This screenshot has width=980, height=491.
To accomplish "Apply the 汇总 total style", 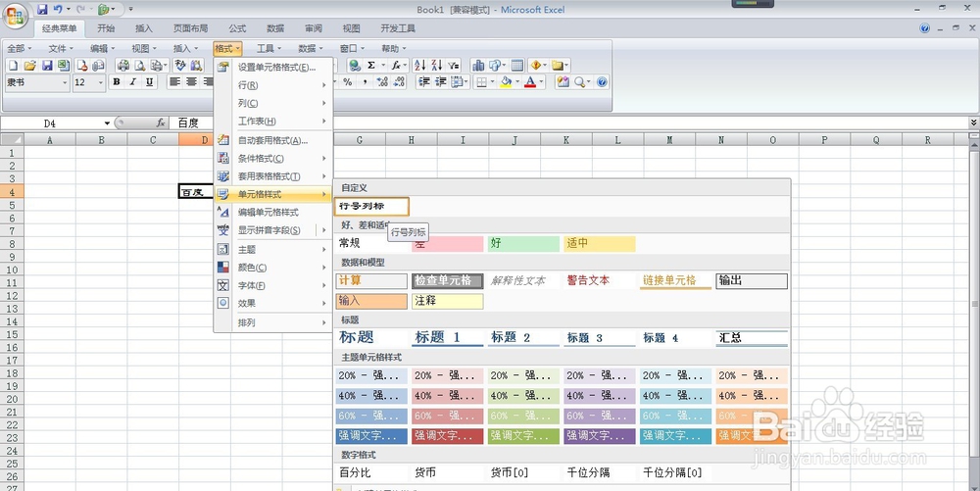I will [752, 338].
